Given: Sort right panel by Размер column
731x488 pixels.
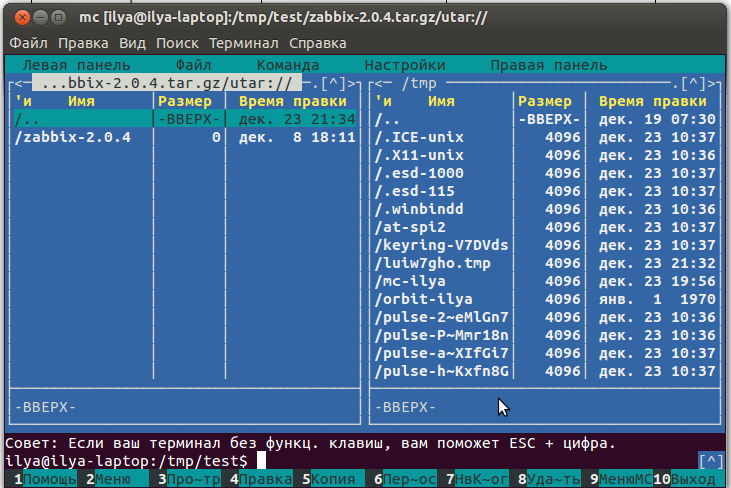Looking at the screenshot, I should point(545,102).
